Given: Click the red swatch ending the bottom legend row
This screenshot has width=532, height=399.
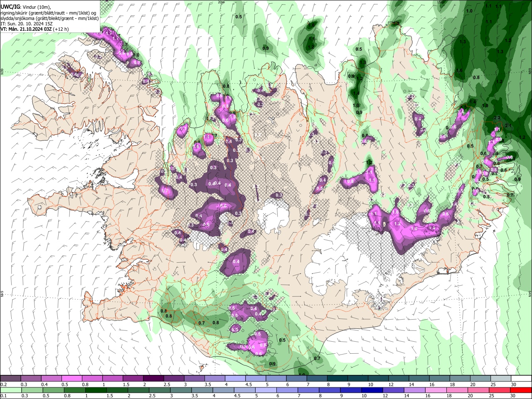Looking at the screenshot, I should click(x=521, y=390).
